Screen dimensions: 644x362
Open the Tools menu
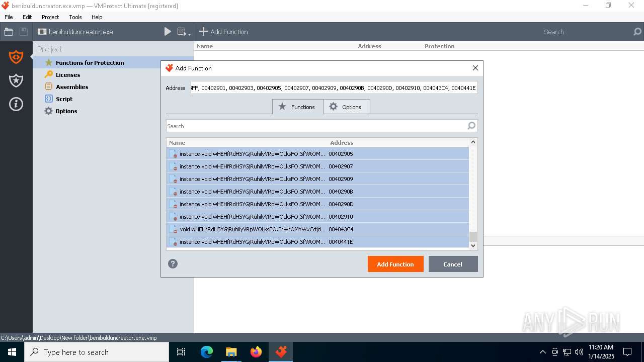click(x=75, y=17)
